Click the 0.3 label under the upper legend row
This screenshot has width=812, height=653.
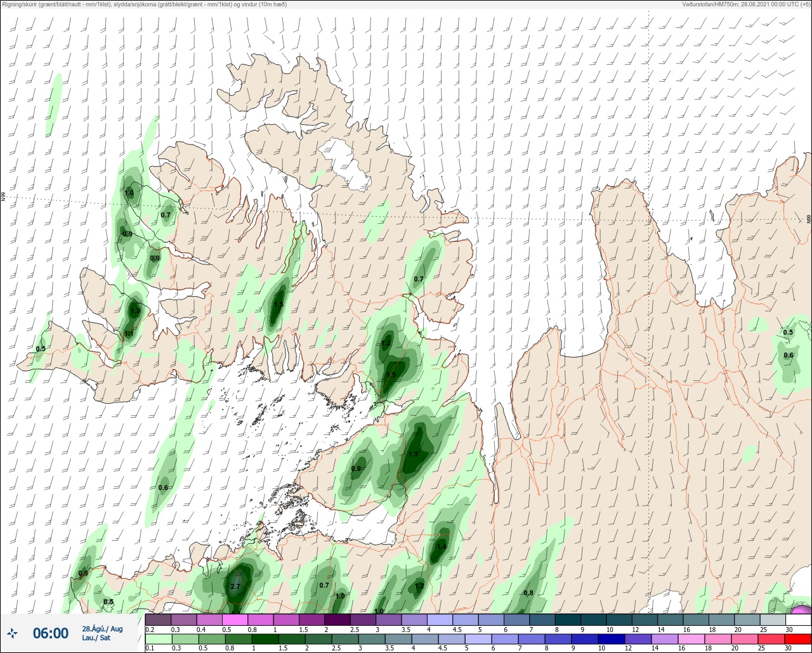pos(175,629)
